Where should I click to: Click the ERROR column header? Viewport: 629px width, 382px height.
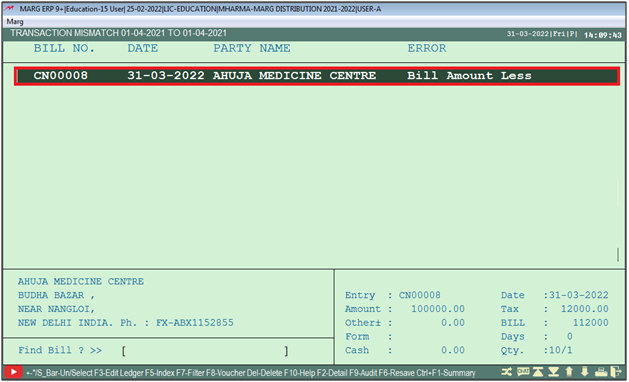coord(427,49)
